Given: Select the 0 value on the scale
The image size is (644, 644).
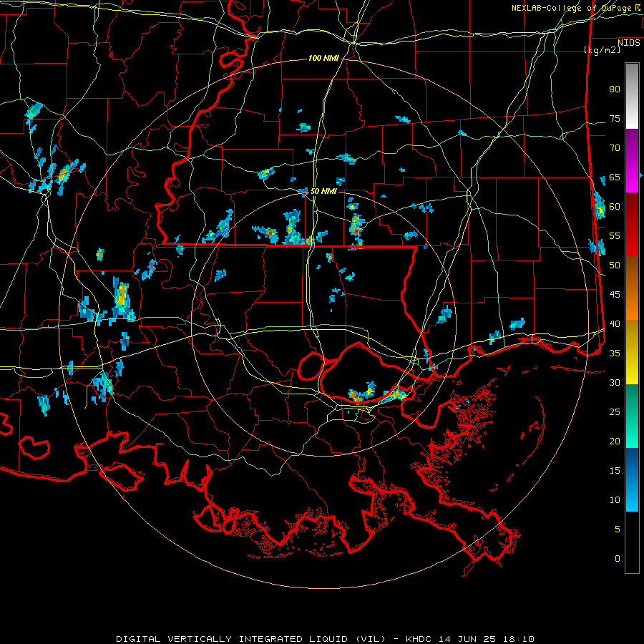Looking at the screenshot, I should [x=618, y=559].
